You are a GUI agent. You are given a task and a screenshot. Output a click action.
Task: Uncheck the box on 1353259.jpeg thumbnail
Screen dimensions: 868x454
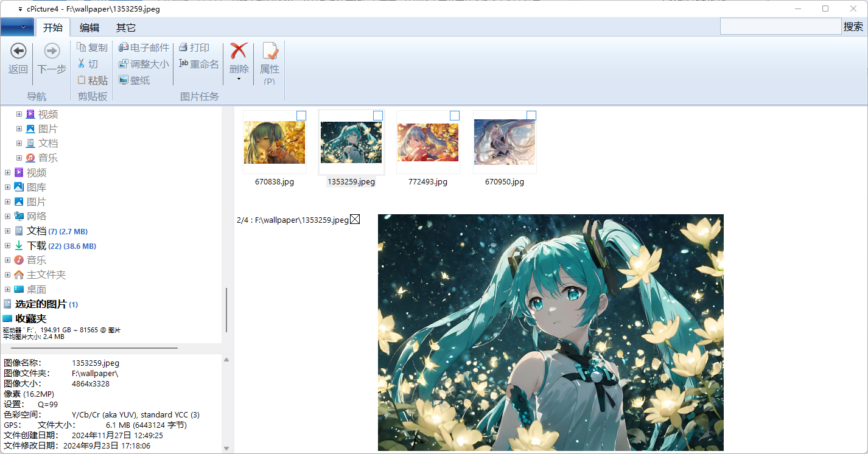[x=377, y=115]
